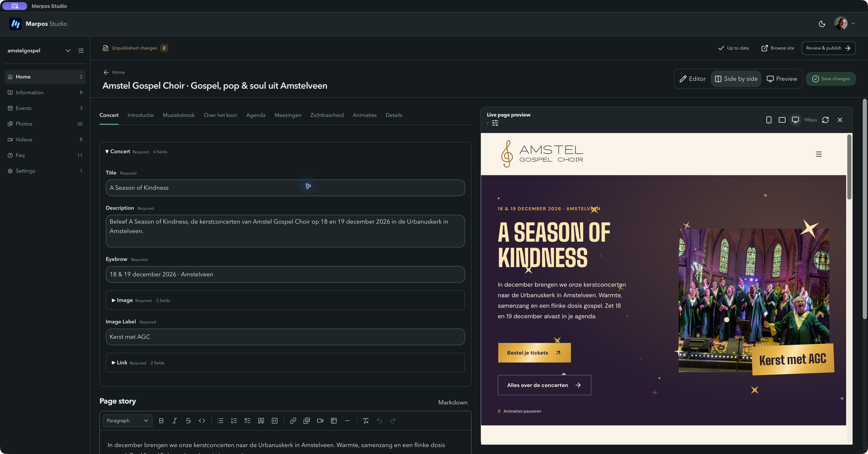Switch preview to mobile phone width
Viewport: 868px width, 454px height.
point(769,120)
